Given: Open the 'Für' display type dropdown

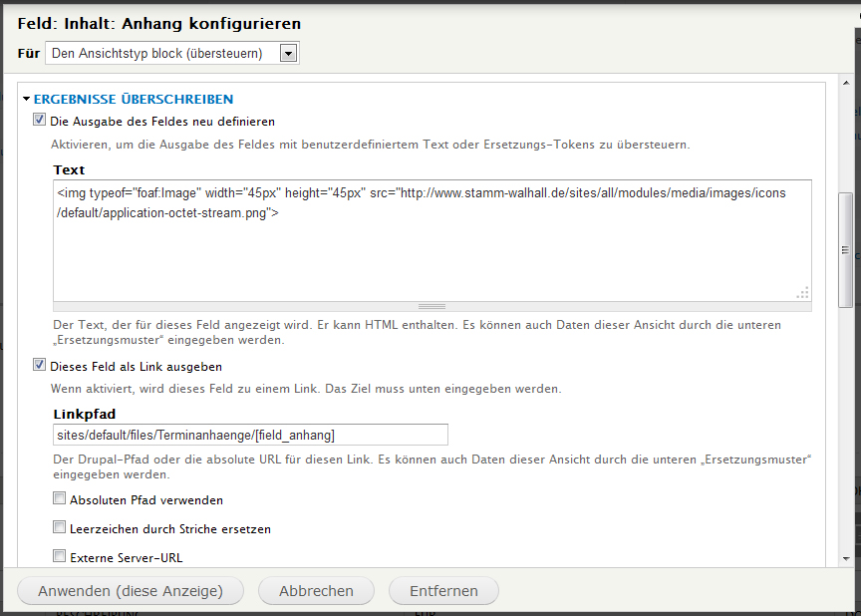Looking at the screenshot, I should pyautogui.click(x=289, y=54).
